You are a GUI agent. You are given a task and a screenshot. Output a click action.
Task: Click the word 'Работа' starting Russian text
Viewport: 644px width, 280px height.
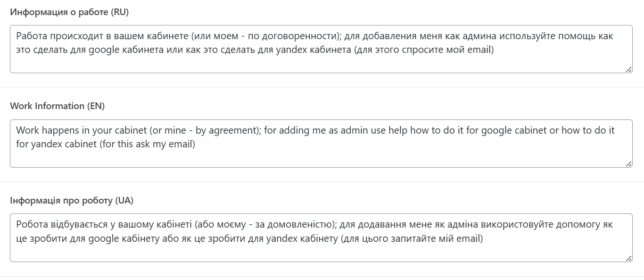coord(30,36)
